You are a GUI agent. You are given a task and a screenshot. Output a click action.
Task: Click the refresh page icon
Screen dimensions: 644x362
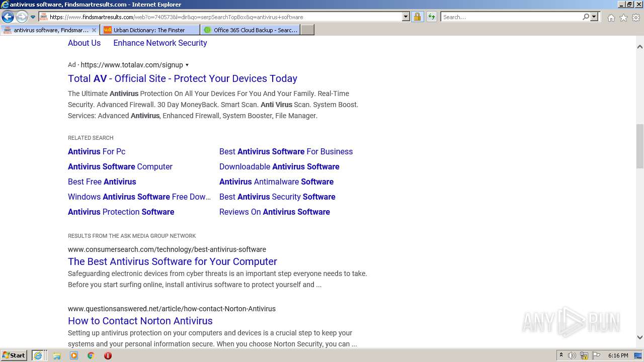coord(432,17)
